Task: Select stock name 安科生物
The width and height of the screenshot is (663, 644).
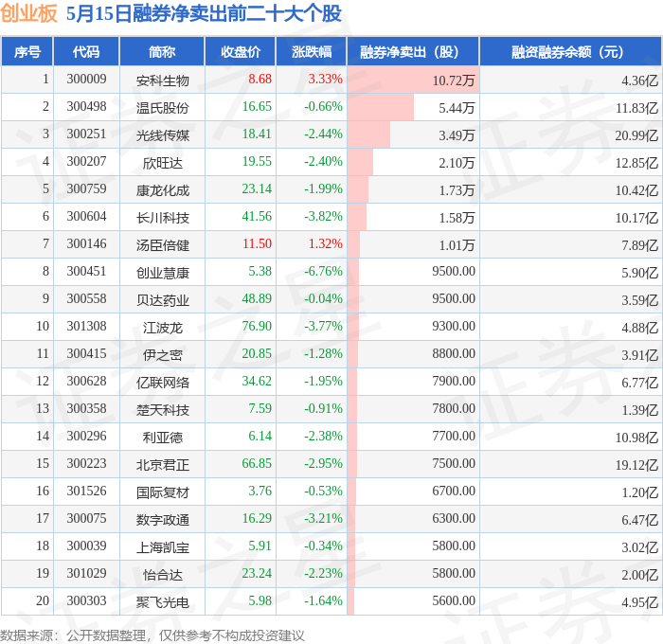Action: (x=162, y=80)
